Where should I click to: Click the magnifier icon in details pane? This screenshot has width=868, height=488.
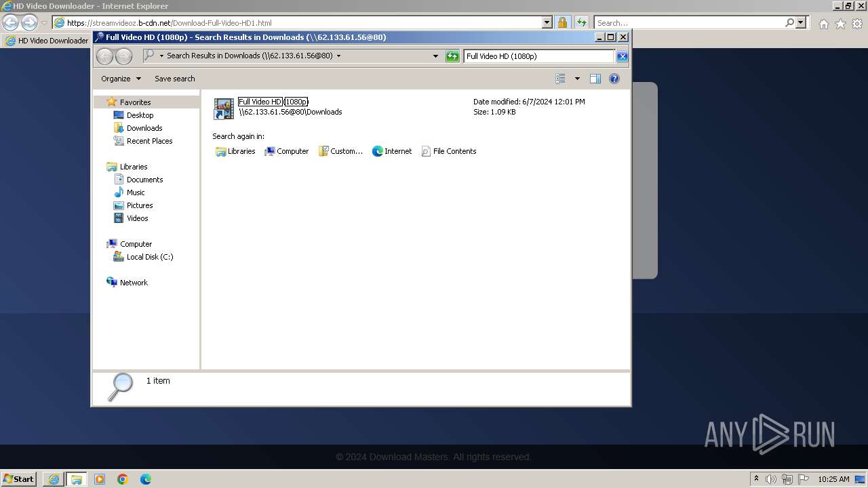tap(121, 387)
